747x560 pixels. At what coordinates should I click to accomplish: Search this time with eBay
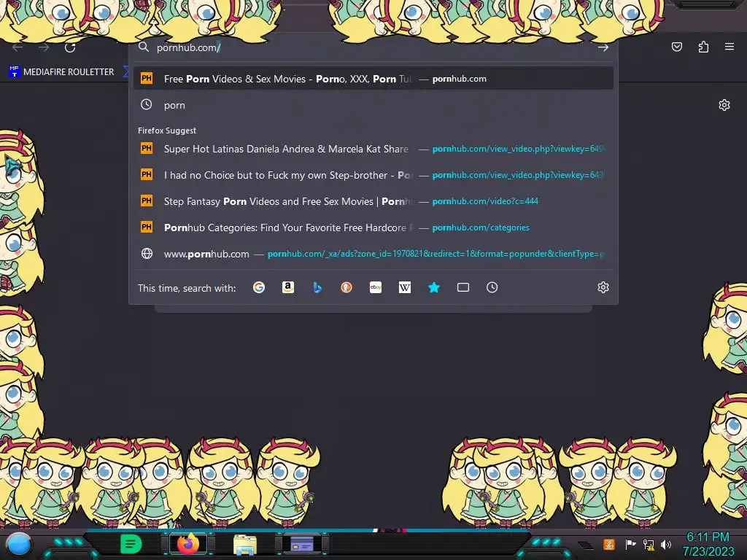tap(376, 287)
